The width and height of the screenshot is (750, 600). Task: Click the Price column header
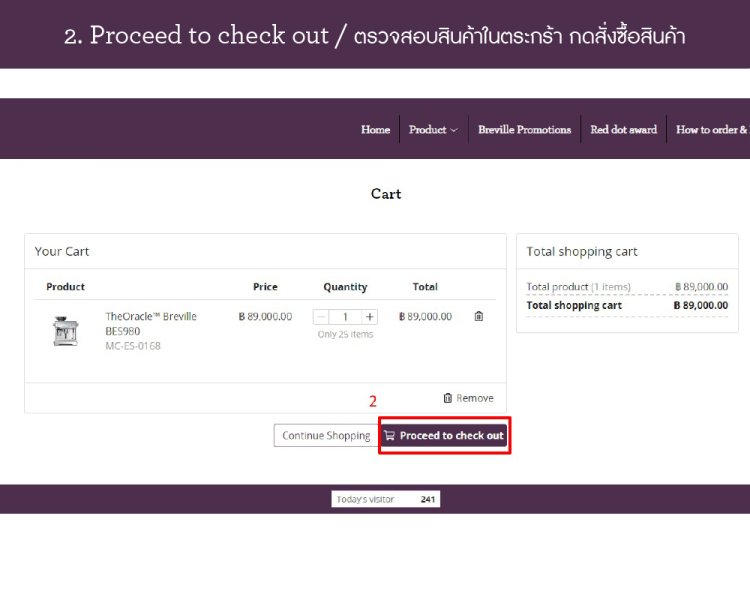[265, 287]
